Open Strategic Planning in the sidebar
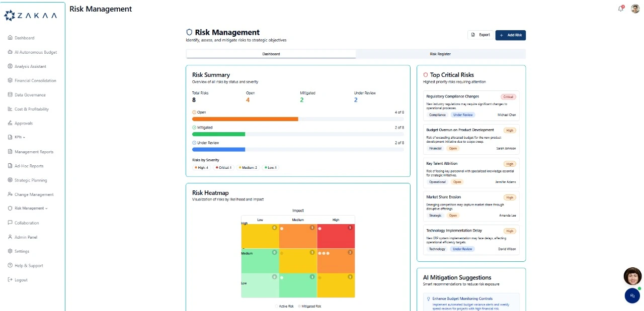The image size is (644, 311). point(31,180)
